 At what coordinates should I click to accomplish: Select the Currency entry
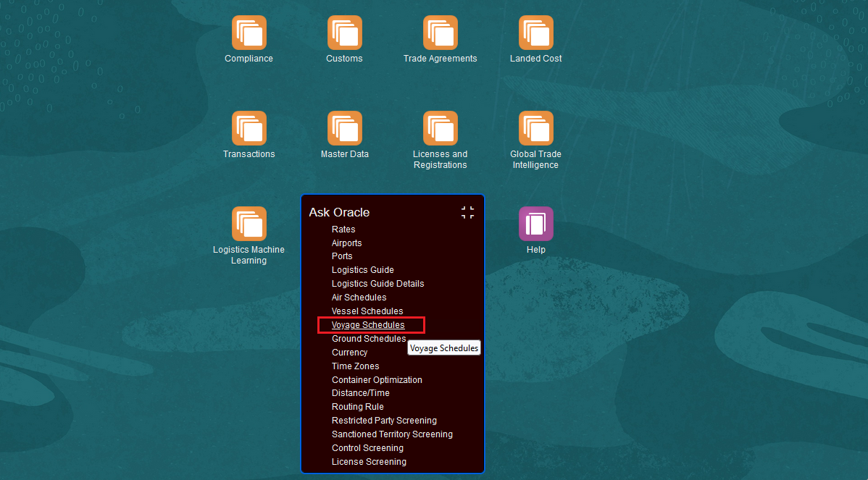349,353
